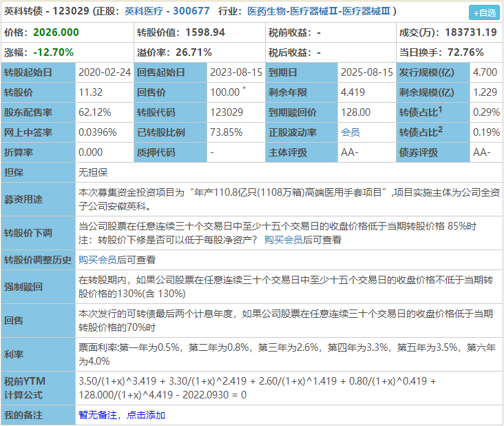
Task: Click 债券评级 value AA-
Action: [482, 152]
